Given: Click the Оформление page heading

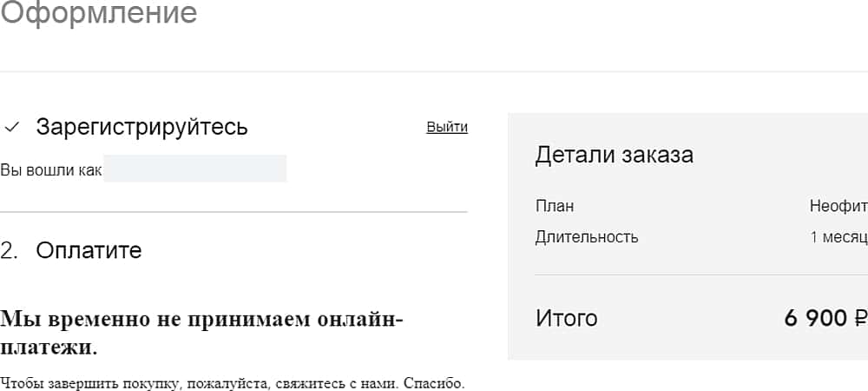Looking at the screenshot, I should [98, 13].
